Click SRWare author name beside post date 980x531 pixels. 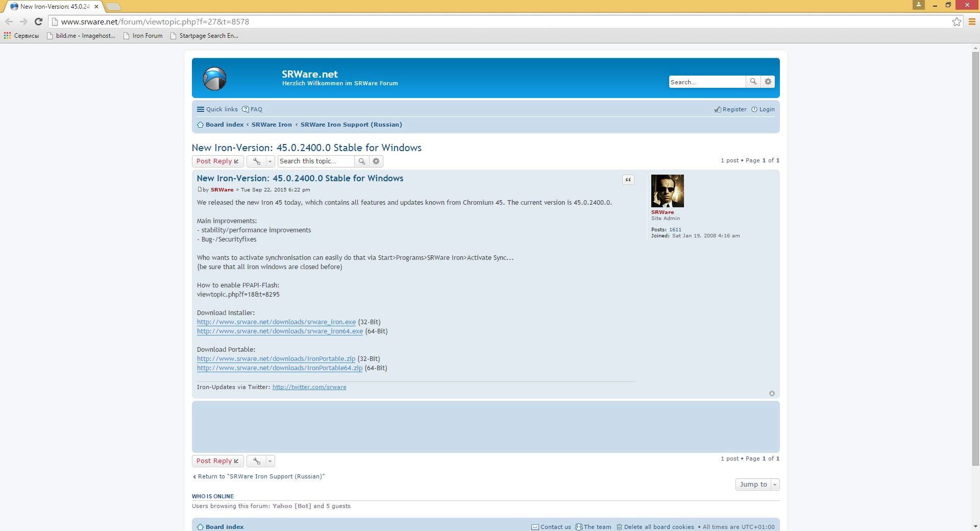click(222, 189)
